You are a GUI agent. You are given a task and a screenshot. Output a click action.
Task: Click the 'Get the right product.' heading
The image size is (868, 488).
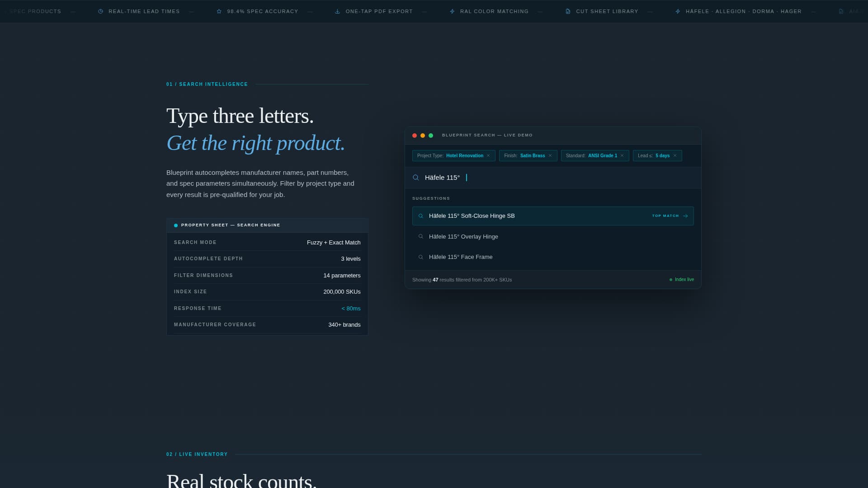[x=256, y=143]
